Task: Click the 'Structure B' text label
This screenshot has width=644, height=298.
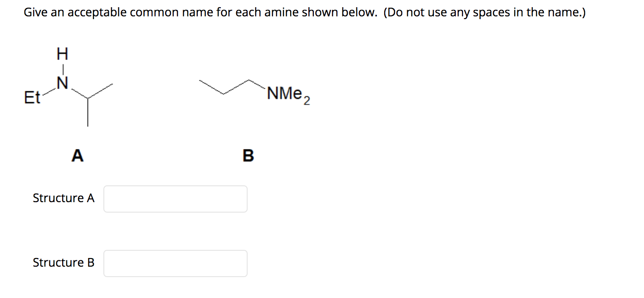Action: pos(63,262)
